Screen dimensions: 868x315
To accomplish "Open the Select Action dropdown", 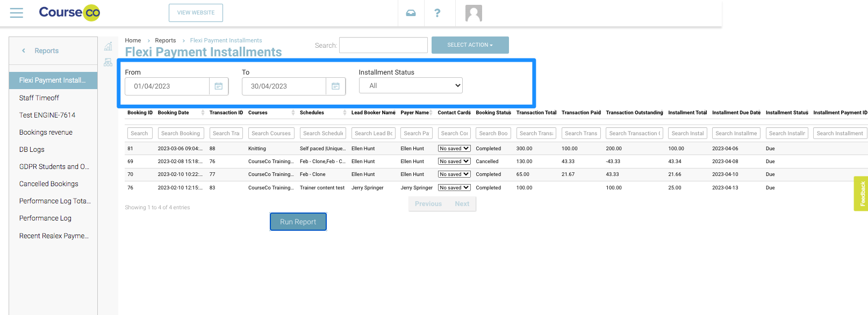I will pos(470,45).
